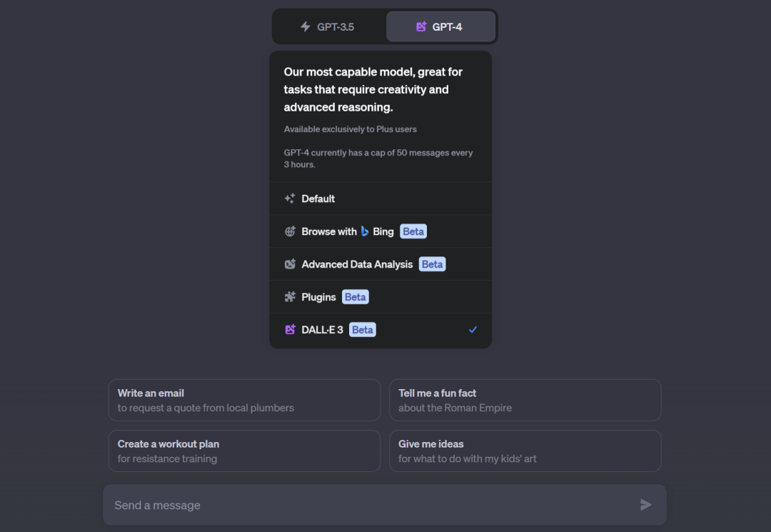The image size is (771, 532).
Task: Switch to the GPT-4 tab
Action: 440,26
